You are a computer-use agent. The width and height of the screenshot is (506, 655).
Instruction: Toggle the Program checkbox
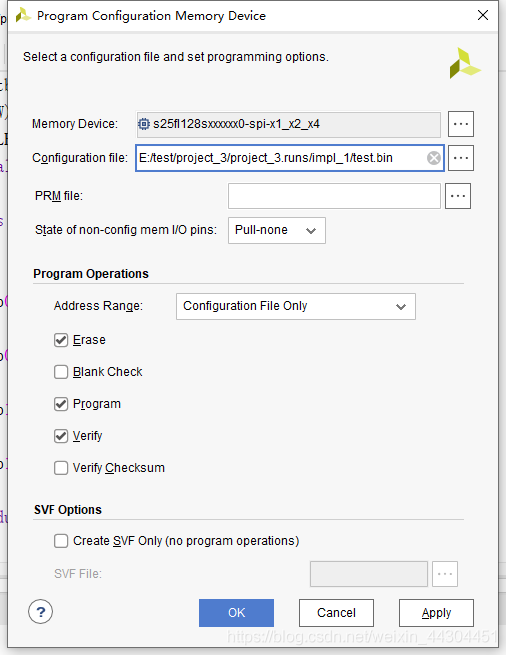click(61, 404)
